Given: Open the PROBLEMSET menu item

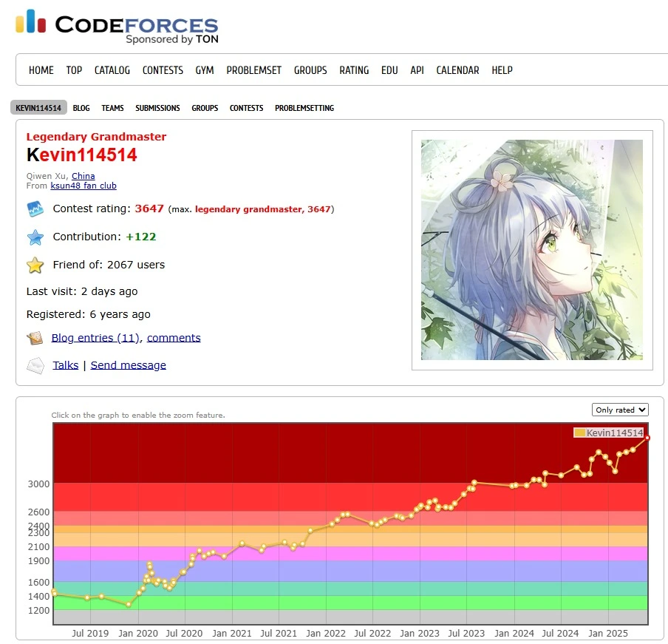Looking at the screenshot, I should click(x=254, y=70).
